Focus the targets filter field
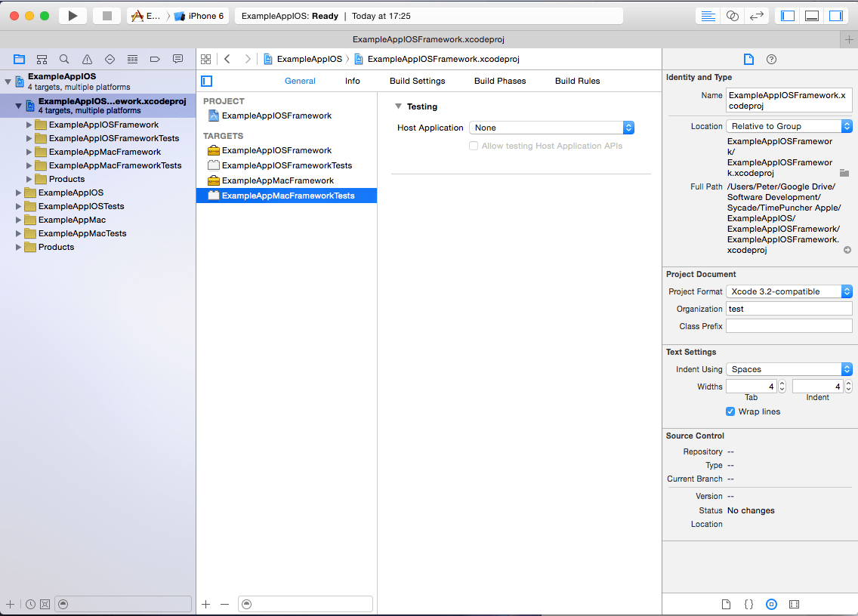The image size is (858, 616). pos(305,604)
